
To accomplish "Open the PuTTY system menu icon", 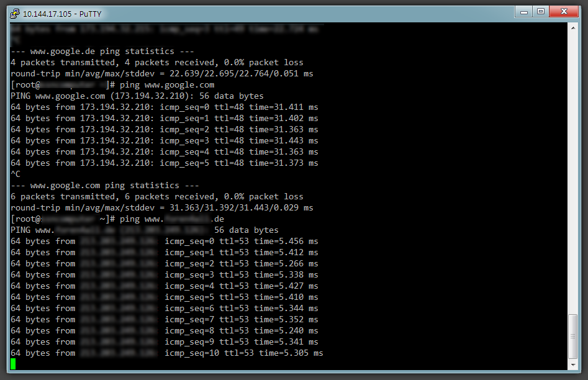I will coord(15,14).
